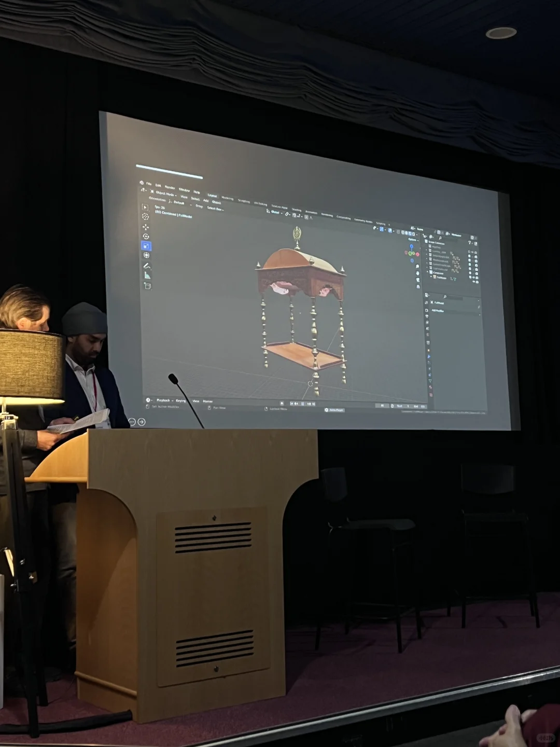Image resolution: width=560 pixels, height=747 pixels.
Task: Pause the animation playback
Action: pos(302,404)
